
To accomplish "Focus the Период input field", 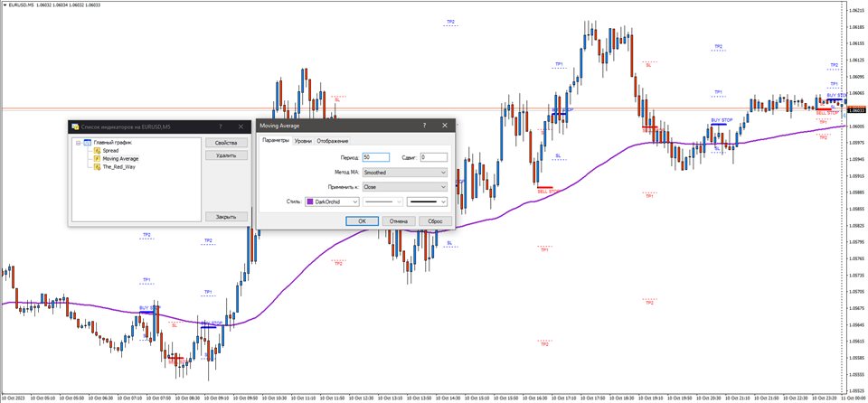I will point(376,157).
